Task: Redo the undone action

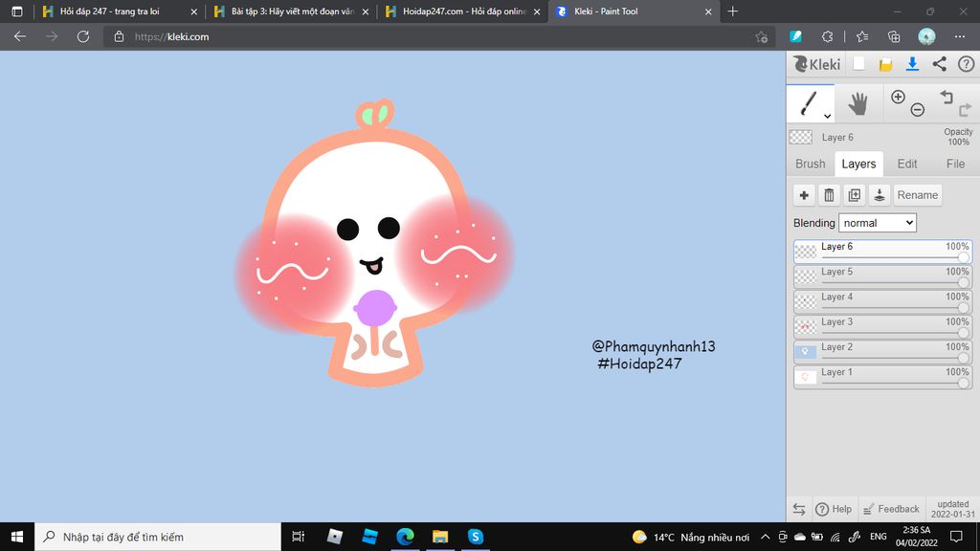Action: pyautogui.click(x=965, y=110)
